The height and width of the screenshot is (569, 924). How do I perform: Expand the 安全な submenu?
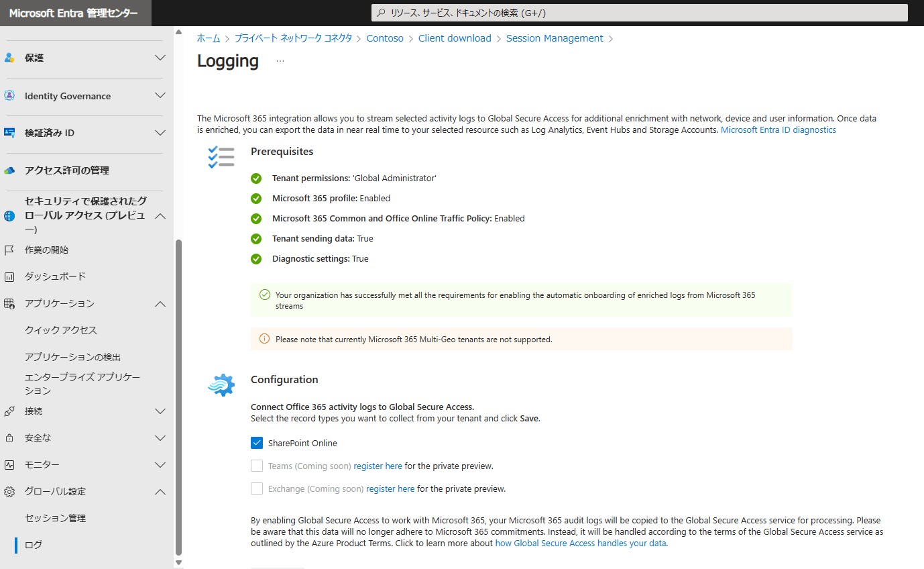[x=160, y=437]
